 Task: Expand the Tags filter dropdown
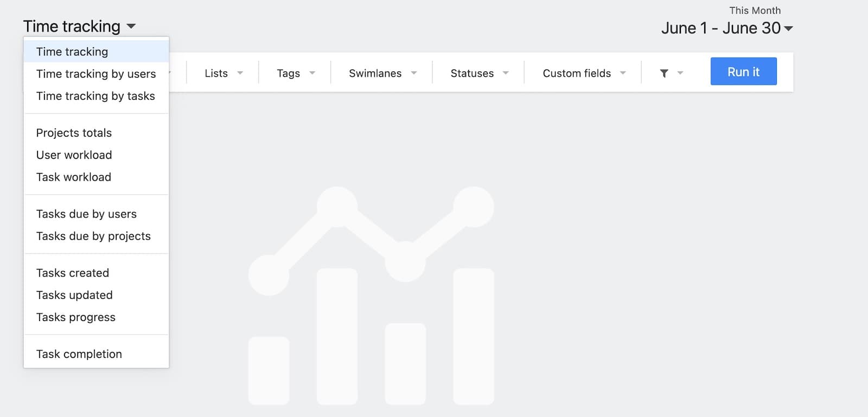(296, 73)
